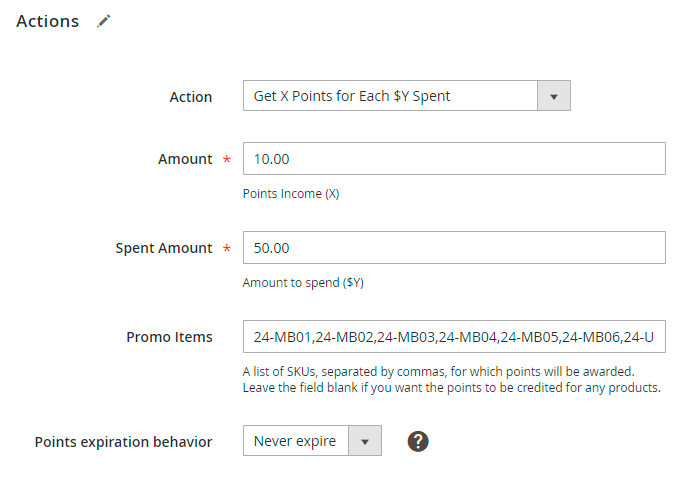Open the Points expiration behavior dropdown arrow
This screenshot has width=685, height=495.
(365, 441)
